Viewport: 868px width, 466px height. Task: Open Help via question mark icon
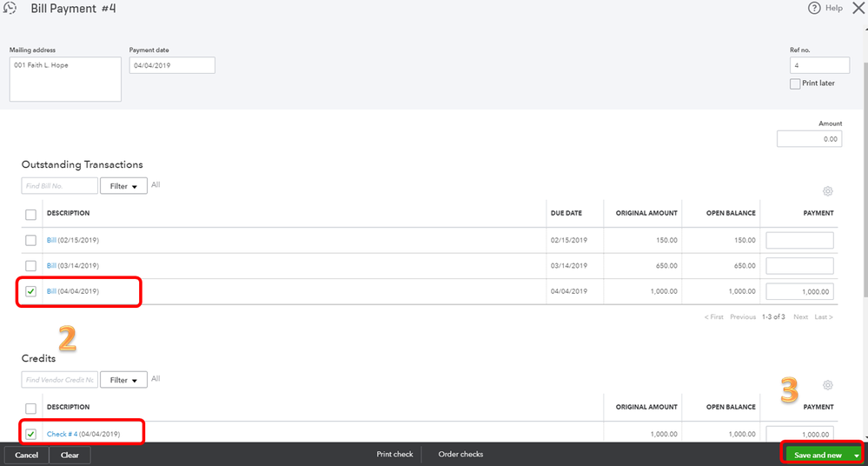[x=814, y=8]
